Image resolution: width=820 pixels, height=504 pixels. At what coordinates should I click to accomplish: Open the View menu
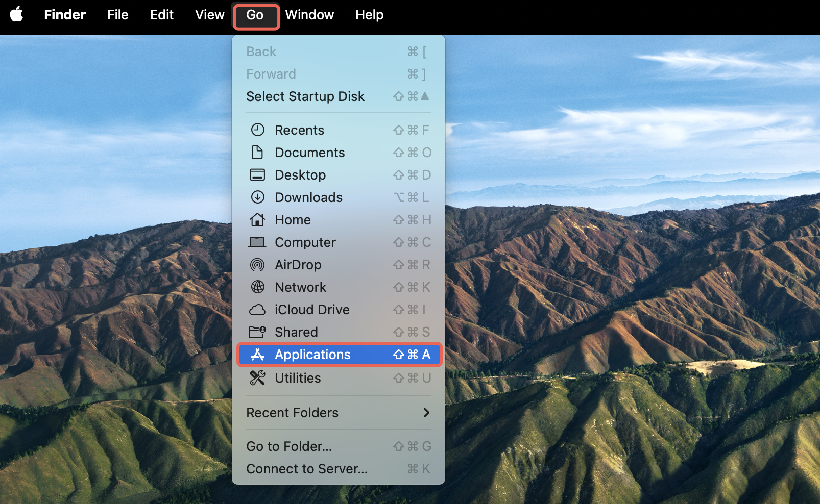(210, 15)
